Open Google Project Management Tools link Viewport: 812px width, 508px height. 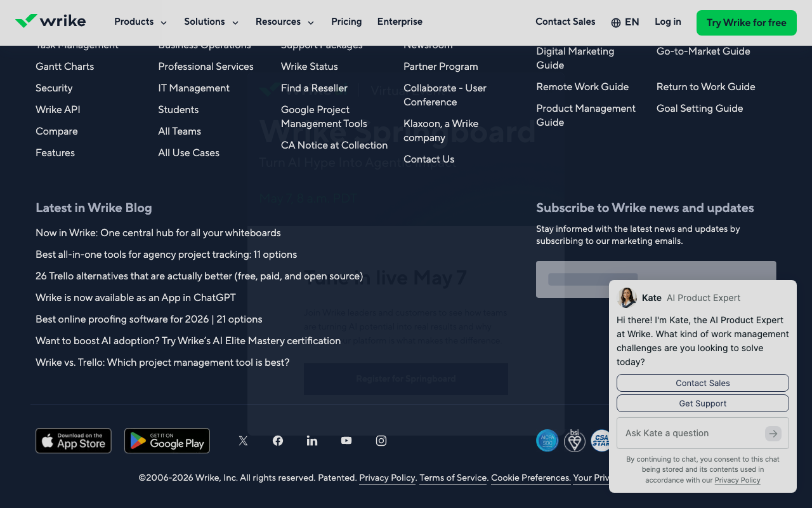coord(324,117)
